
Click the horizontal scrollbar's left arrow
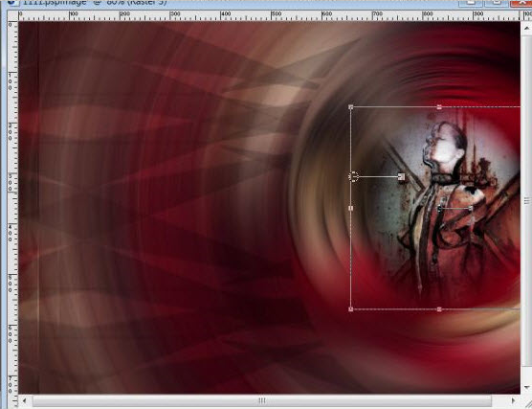(x=25, y=400)
